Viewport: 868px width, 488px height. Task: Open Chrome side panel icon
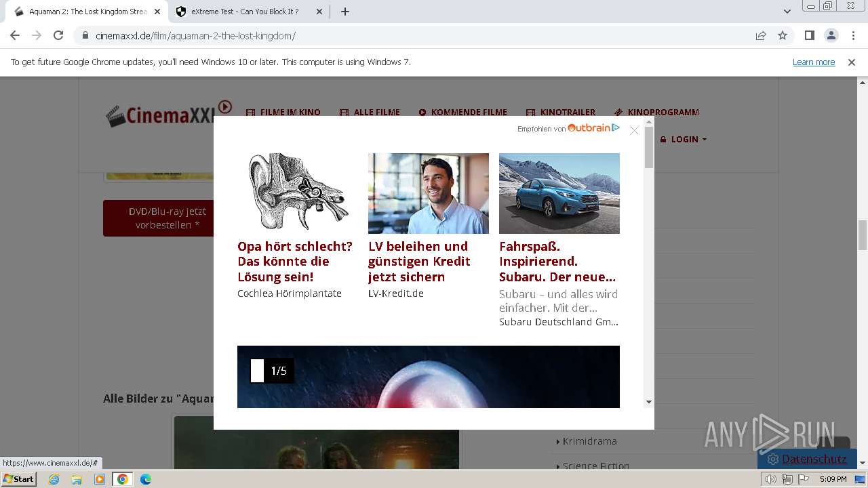point(809,35)
